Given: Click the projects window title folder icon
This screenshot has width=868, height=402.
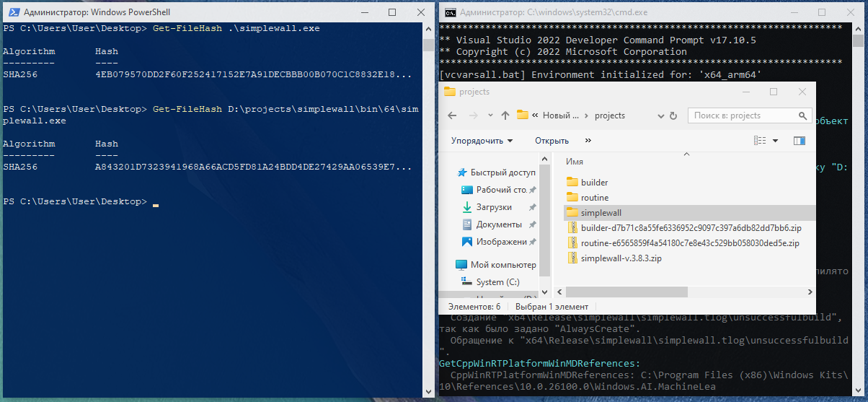Looking at the screenshot, I should click(x=449, y=92).
